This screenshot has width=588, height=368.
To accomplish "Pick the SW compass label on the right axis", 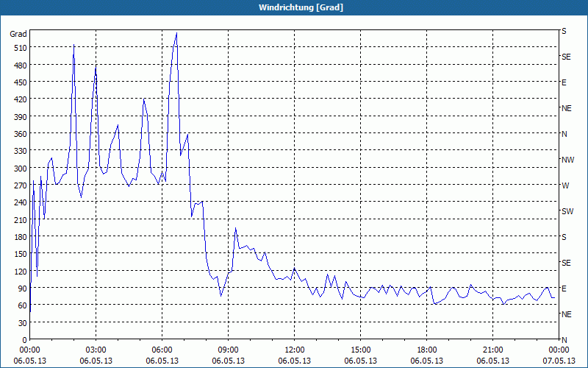I will pyautogui.click(x=567, y=211).
